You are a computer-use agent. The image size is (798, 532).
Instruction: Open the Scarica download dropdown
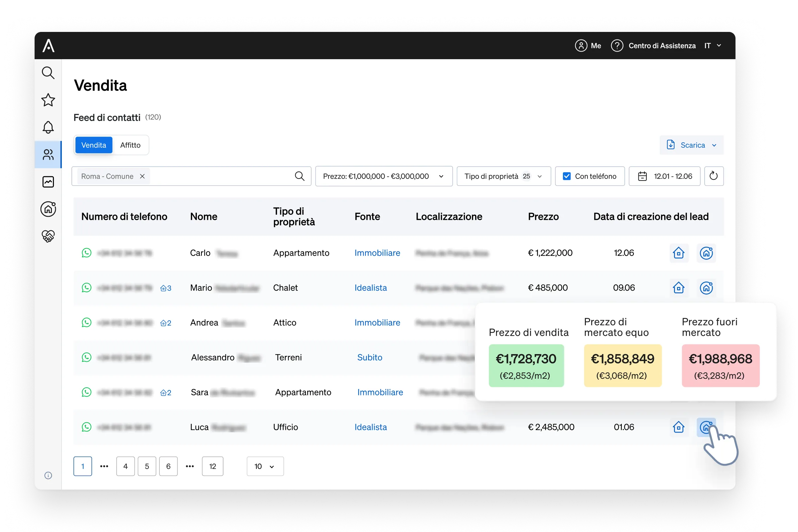click(692, 145)
